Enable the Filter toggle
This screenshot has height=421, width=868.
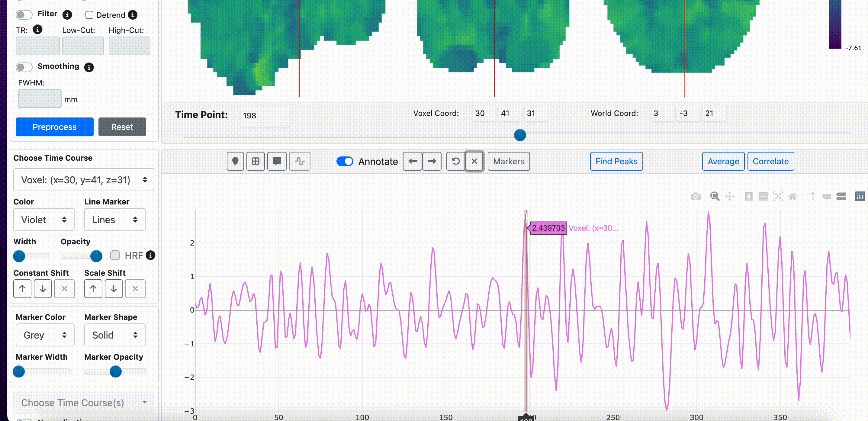click(24, 14)
